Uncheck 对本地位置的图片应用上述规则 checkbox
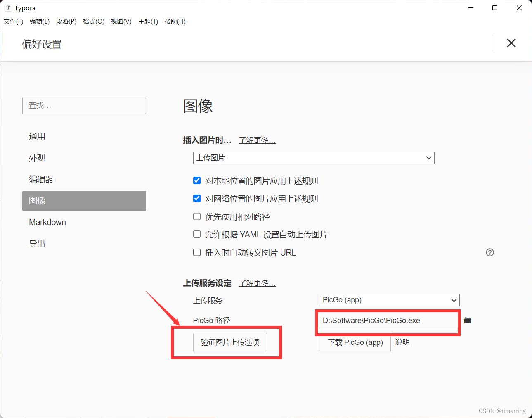Viewport: 532px width, 418px height. (x=197, y=180)
